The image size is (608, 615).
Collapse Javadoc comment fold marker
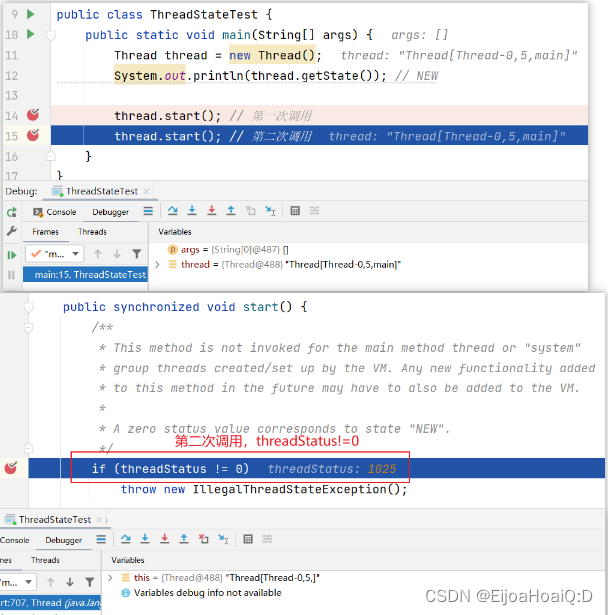28,328
